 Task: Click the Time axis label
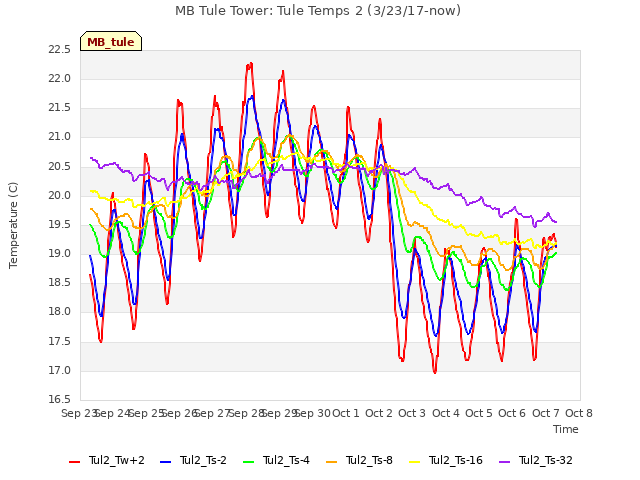[566, 429]
